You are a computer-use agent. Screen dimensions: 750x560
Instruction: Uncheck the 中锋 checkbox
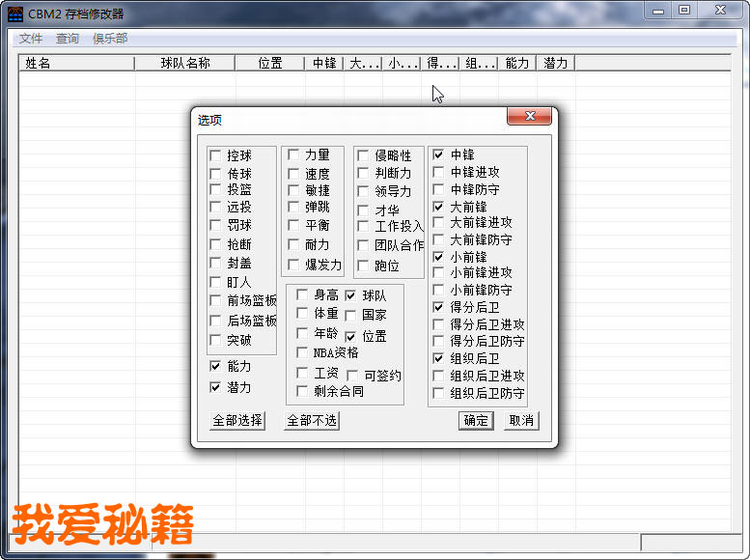439,154
